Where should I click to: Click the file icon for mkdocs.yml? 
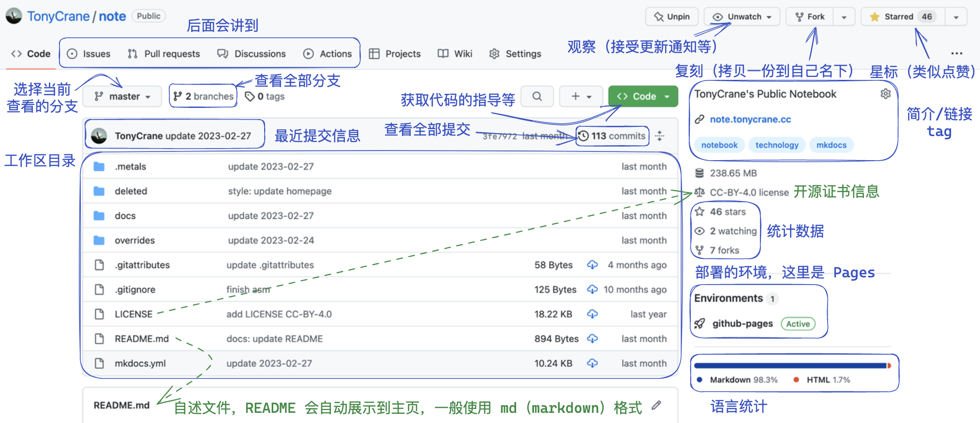[x=99, y=363]
